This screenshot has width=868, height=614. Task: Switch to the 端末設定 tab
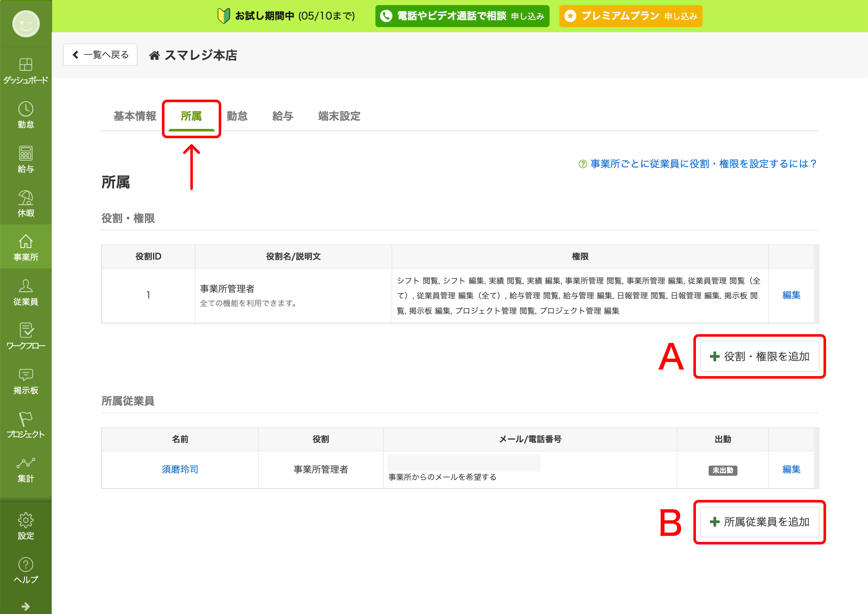339,116
